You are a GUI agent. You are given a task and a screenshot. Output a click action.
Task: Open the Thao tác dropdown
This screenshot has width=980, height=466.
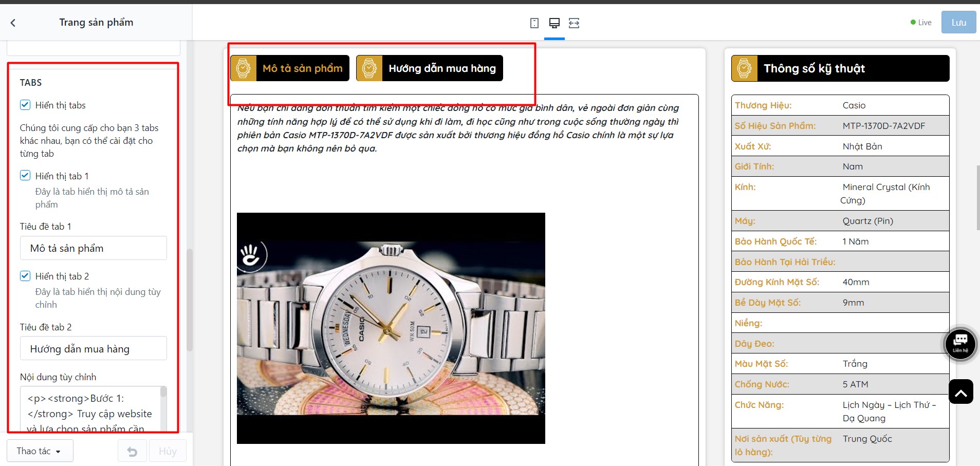point(40,451)
